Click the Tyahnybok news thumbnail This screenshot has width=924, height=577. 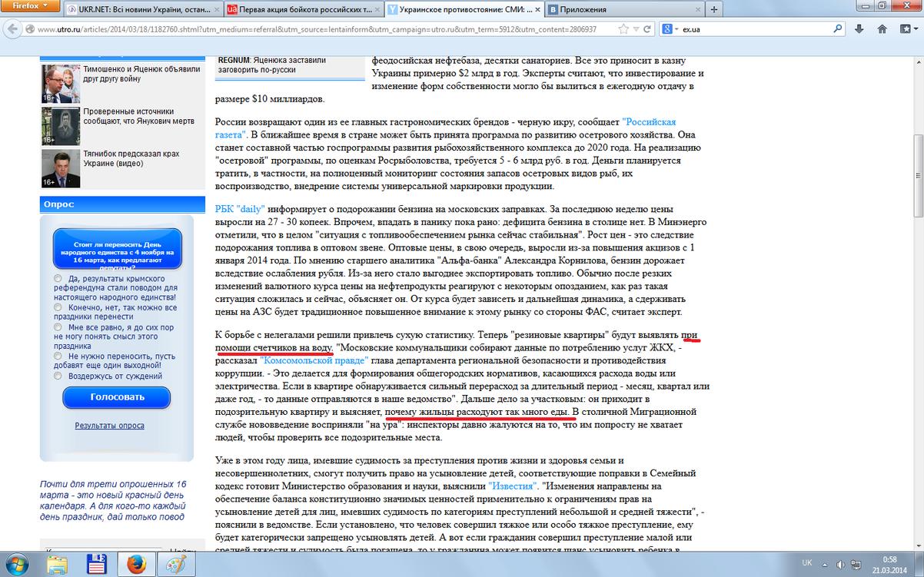(x=60, y=168)
